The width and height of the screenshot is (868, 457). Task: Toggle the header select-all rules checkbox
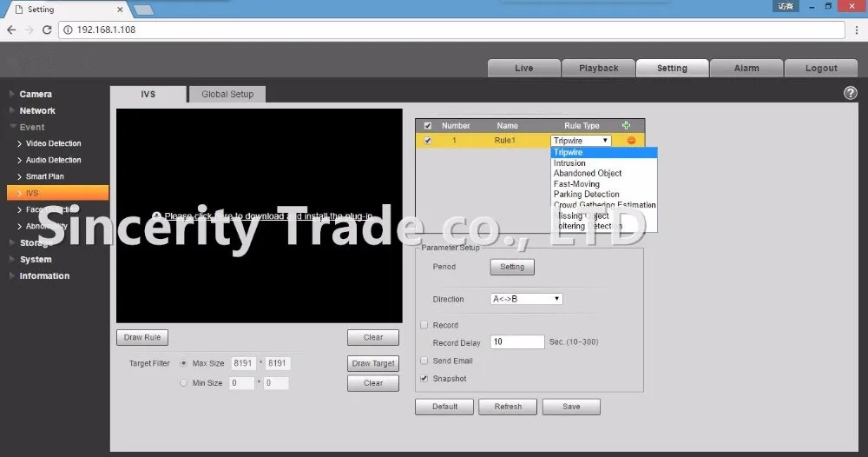(427, 126)
